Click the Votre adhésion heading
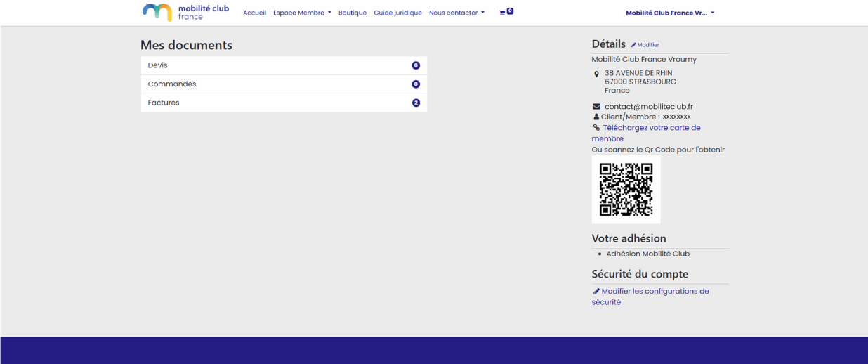 pyautogui.click(x=629, y=238)
